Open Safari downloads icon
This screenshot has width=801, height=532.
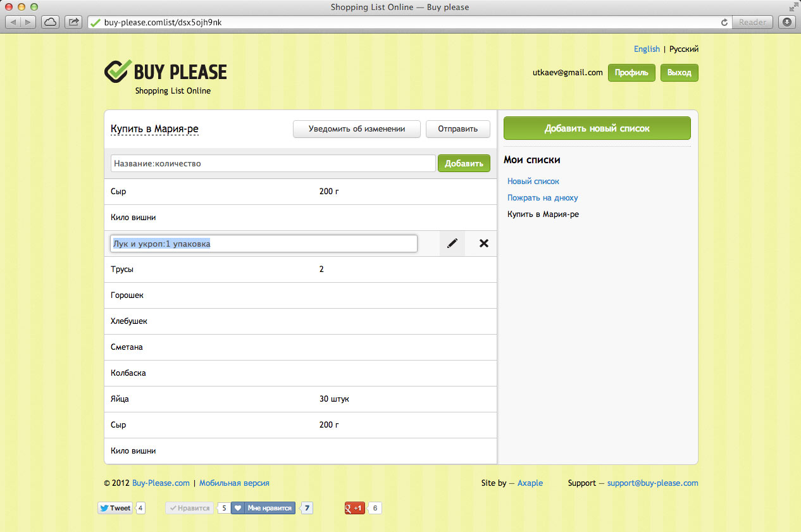tap(787, 22)
